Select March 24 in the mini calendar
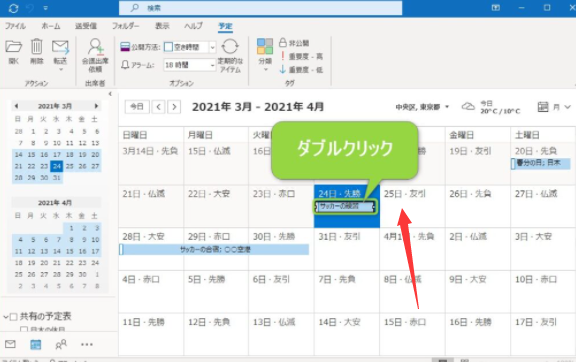This screenshot has width=576, height=362. (x=57, y=166)
